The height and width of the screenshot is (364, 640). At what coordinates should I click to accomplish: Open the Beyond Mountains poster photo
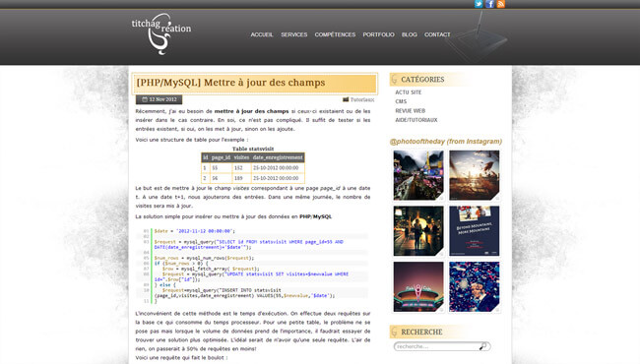coord(475,231)
